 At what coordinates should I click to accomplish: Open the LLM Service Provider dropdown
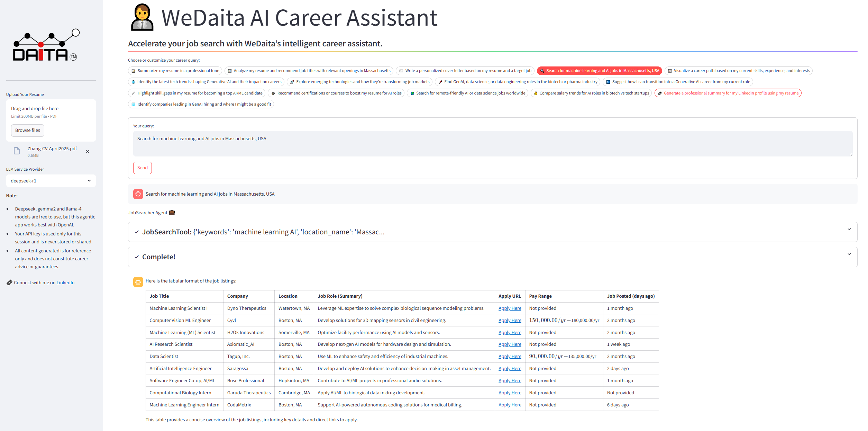coord(51,181)
